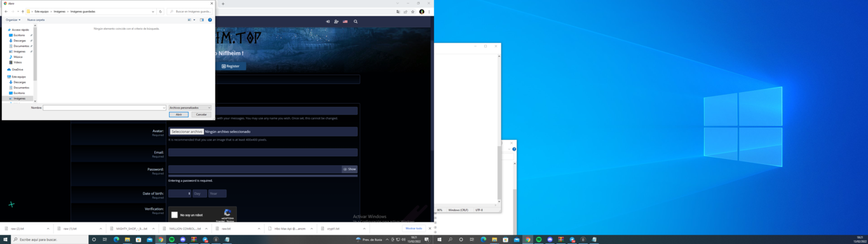The width and height of the screenshot is (868, 244).
Task: Select Música in navigation pane
Action: (x=18, y=57)
